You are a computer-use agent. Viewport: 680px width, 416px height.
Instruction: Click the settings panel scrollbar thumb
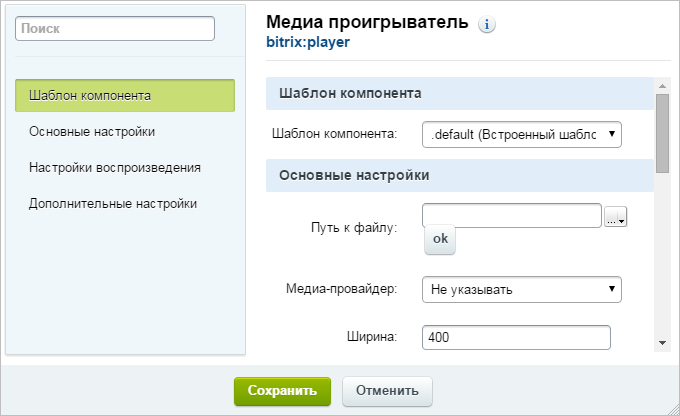point(662,134)
